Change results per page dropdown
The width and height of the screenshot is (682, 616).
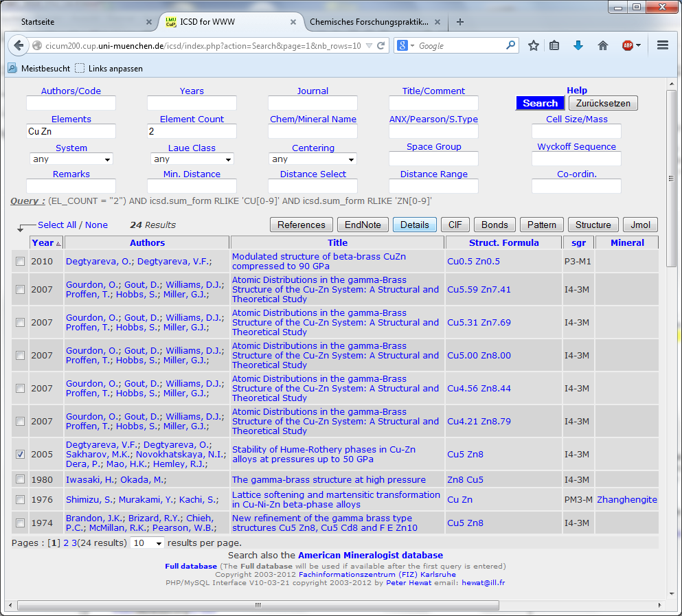148,543
